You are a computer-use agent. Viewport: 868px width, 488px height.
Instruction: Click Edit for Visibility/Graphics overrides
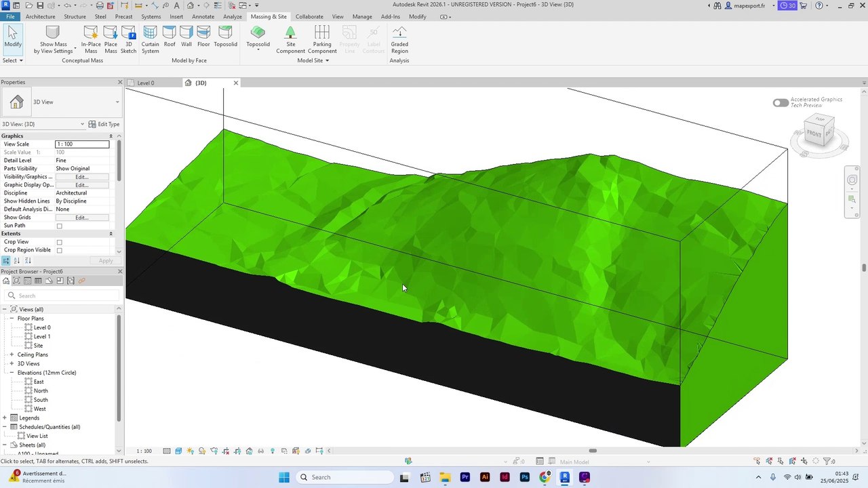(82, 177)
